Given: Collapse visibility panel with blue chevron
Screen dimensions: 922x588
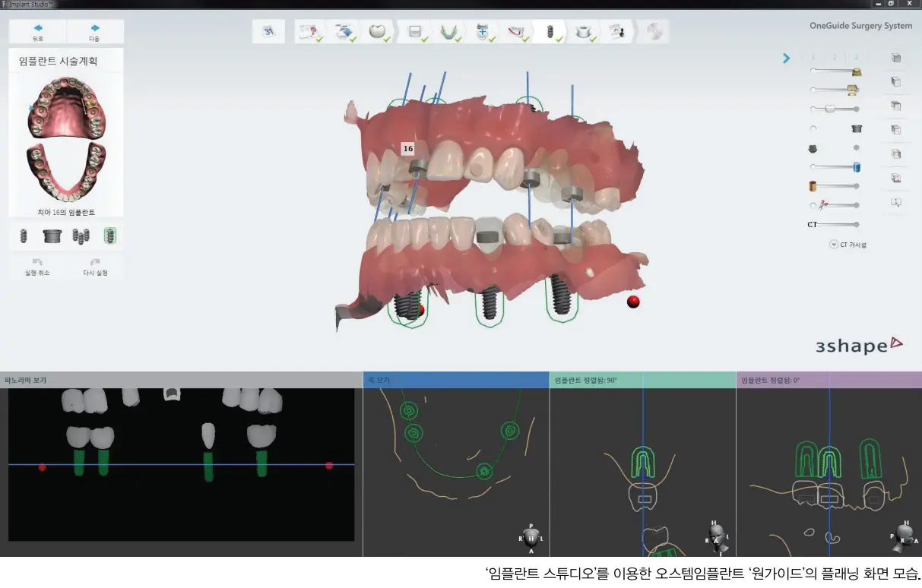Looking at the screenshot, I should coord(787,58).
